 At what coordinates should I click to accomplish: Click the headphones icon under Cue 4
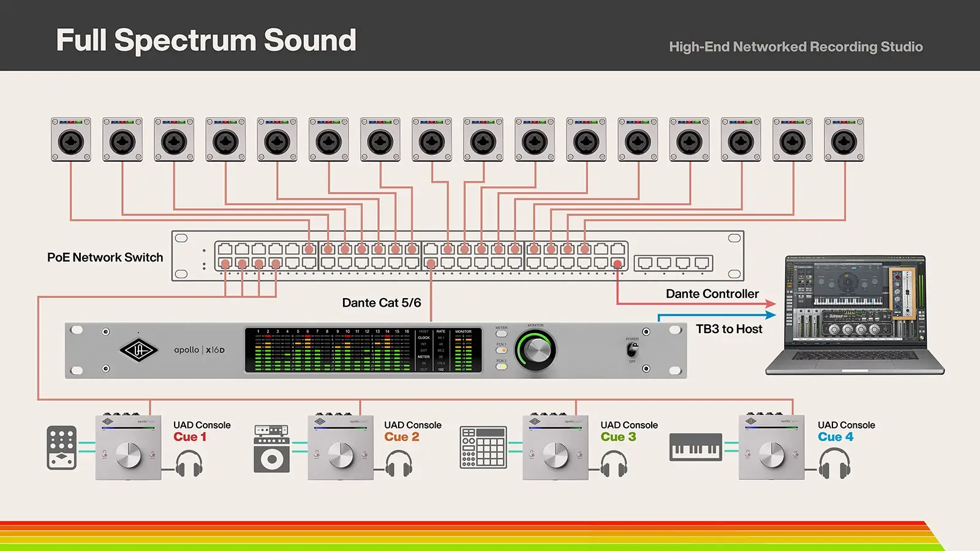(x=834, y=463)
